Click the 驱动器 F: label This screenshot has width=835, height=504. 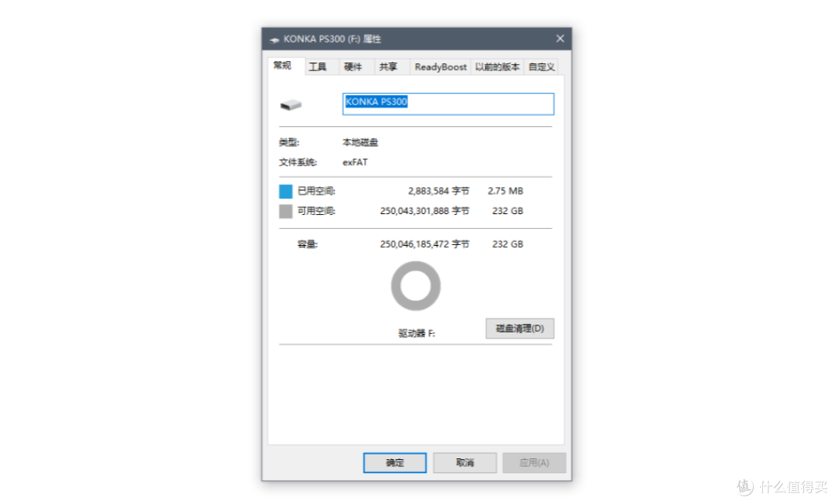(417, 333)
